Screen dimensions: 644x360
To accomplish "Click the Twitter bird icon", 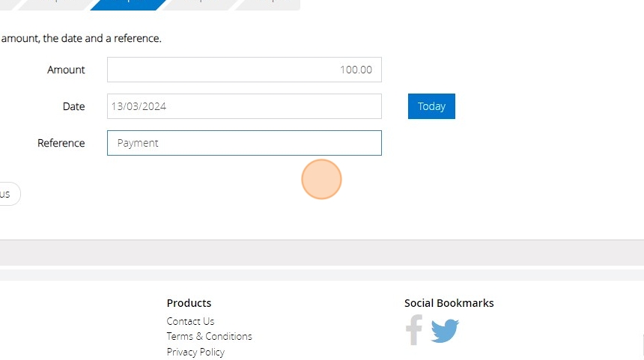I will click(x=445, y=330).
